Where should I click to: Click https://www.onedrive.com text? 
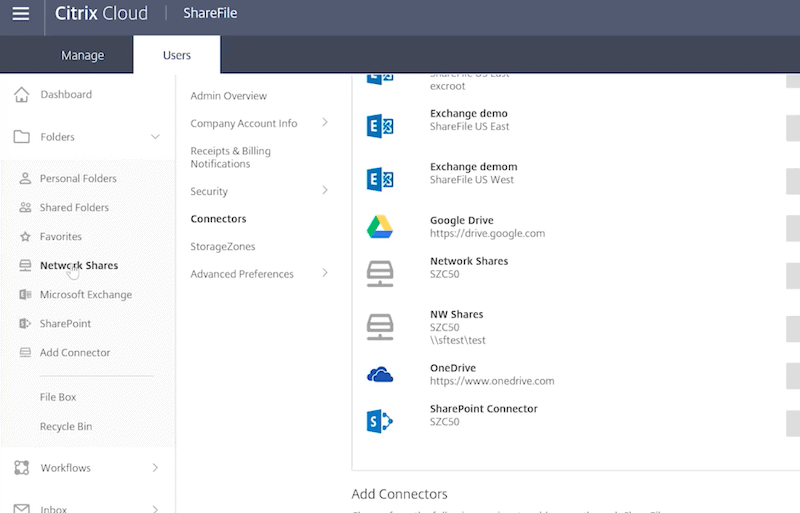492,381
